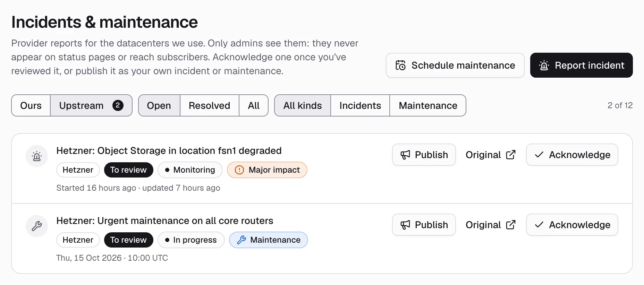
Task: Click the external link icon next to Original for the Object Storage incident
Action: pyautogui.click(x=511, y=155)
